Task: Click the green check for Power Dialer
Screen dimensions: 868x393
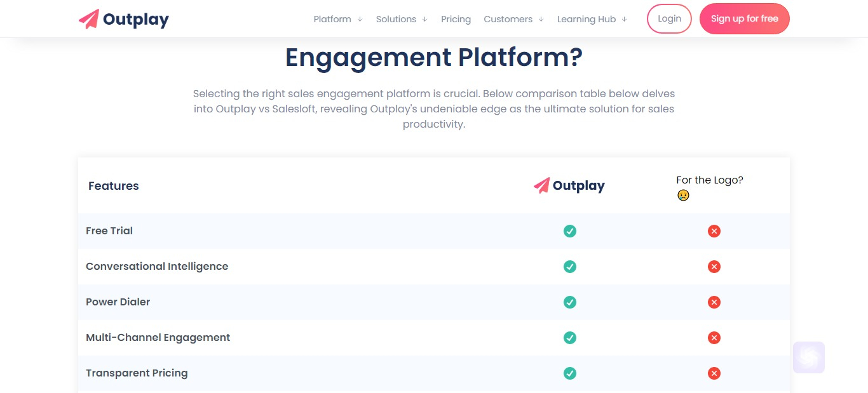Action: click(x=570, y=302)
